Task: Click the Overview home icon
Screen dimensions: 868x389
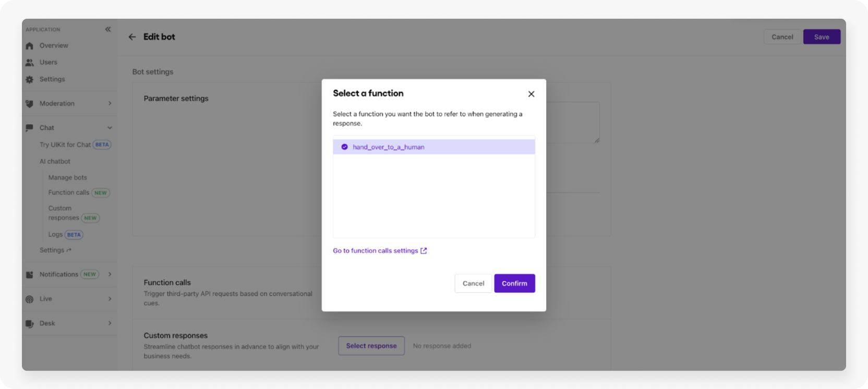Action: (30, 45)
